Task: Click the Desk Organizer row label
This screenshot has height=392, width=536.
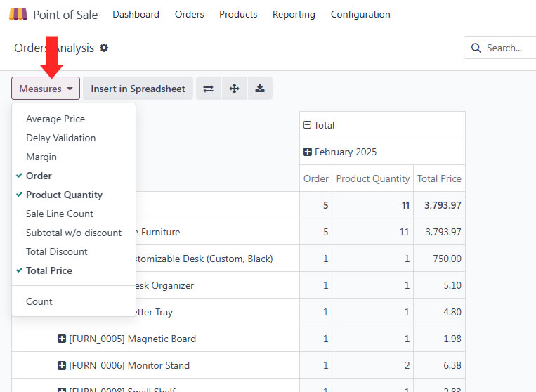Action: pos(165,285)
